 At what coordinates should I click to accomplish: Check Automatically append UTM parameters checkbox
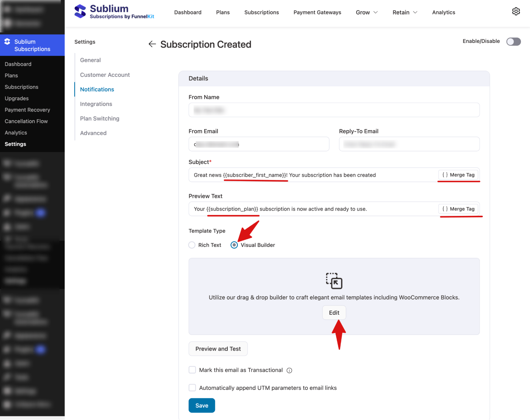pos(192,388)
